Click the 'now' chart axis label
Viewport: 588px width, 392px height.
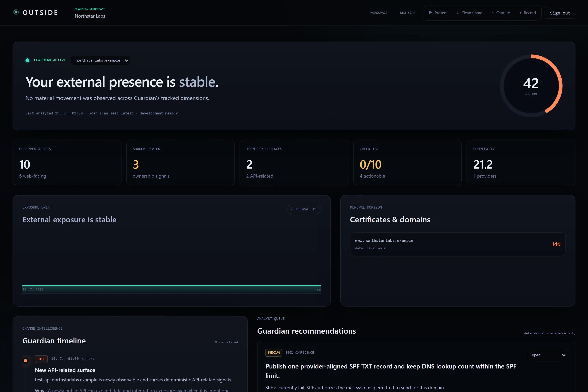tap(318, 289)
